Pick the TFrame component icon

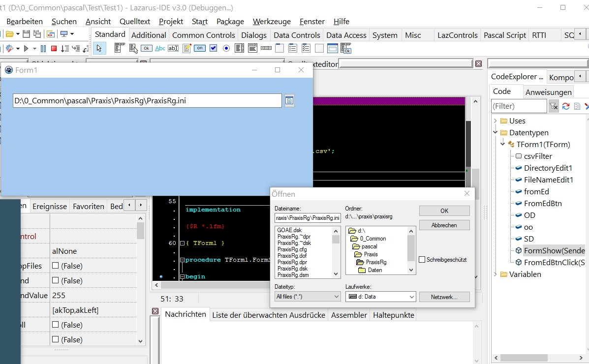333,48
